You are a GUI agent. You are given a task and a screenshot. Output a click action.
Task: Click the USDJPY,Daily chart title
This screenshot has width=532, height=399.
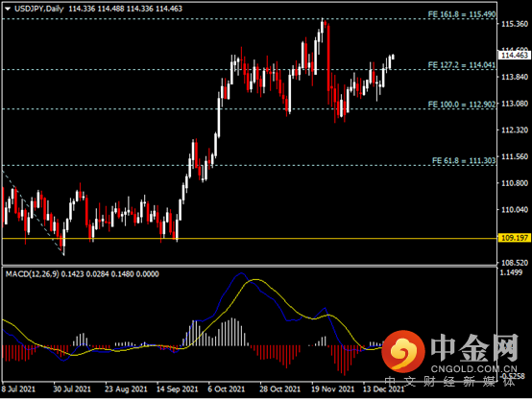(x=38, y=9)
